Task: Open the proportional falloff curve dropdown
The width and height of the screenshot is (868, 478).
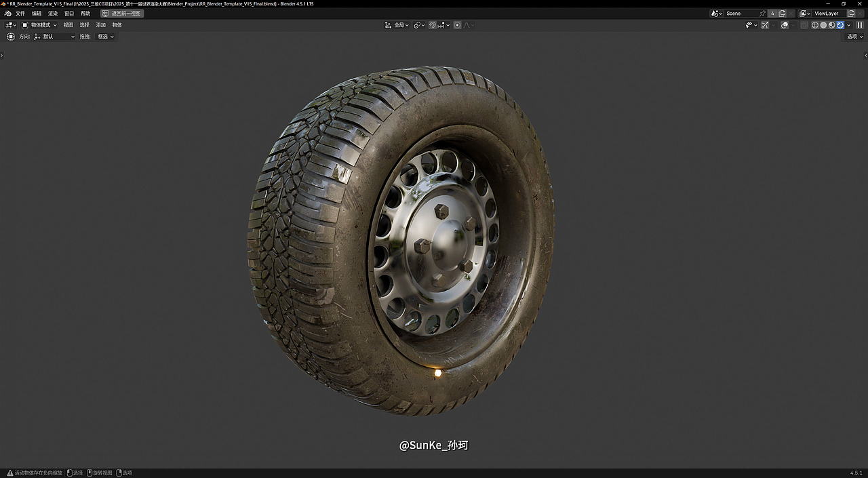Action: coord(469,25)
